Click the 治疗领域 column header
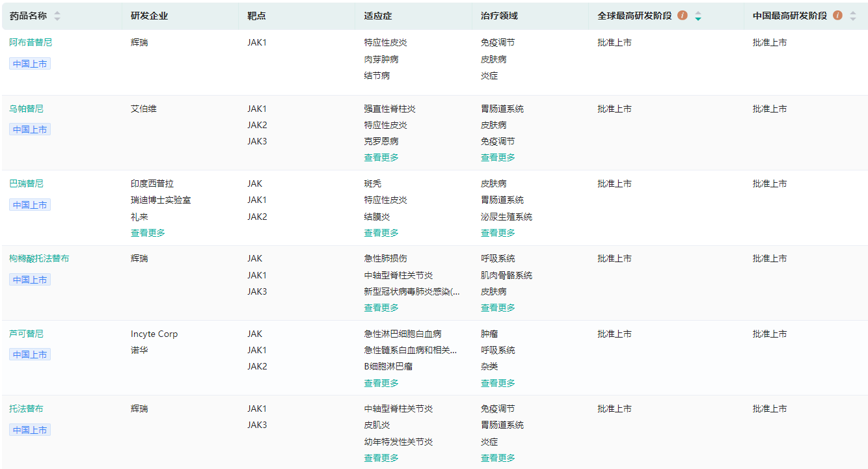The width and height of the screenshot is (868, 469). click(500, 16)
